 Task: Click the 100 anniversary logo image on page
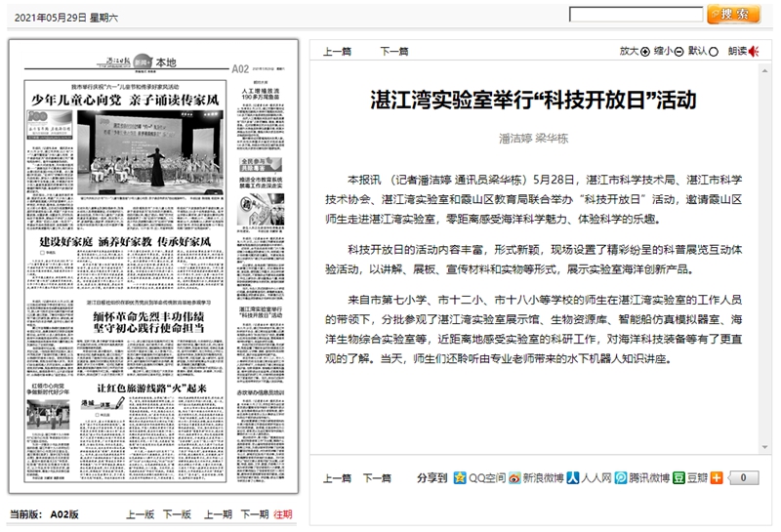(x=50, y=123)
